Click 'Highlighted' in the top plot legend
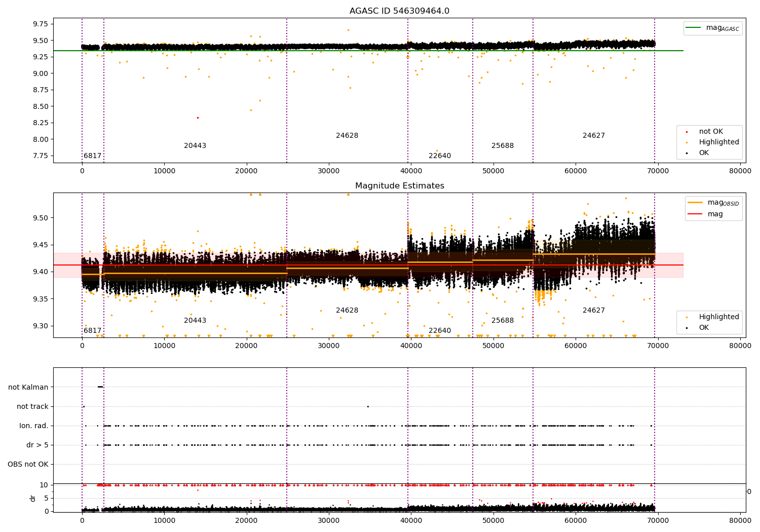Image resolution: width=760 pixels, height=532 pixels. click(x=719, y=142)
